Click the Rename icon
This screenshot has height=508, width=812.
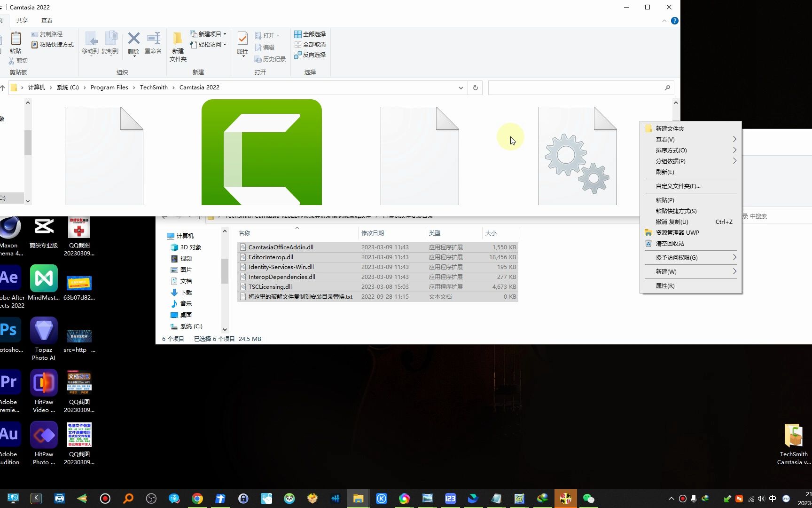pyautogui.click(x=153, y=42)
